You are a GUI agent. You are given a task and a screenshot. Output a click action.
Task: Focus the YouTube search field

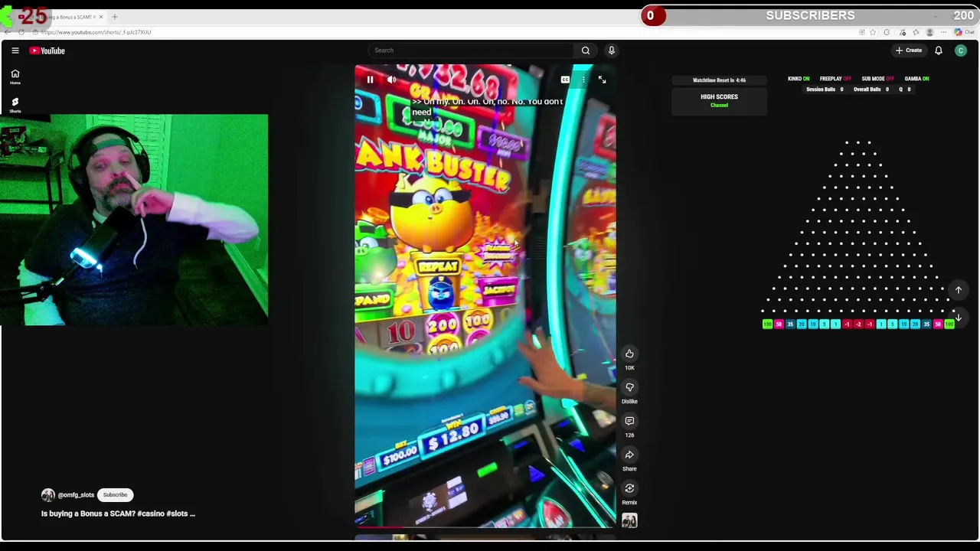471,51
